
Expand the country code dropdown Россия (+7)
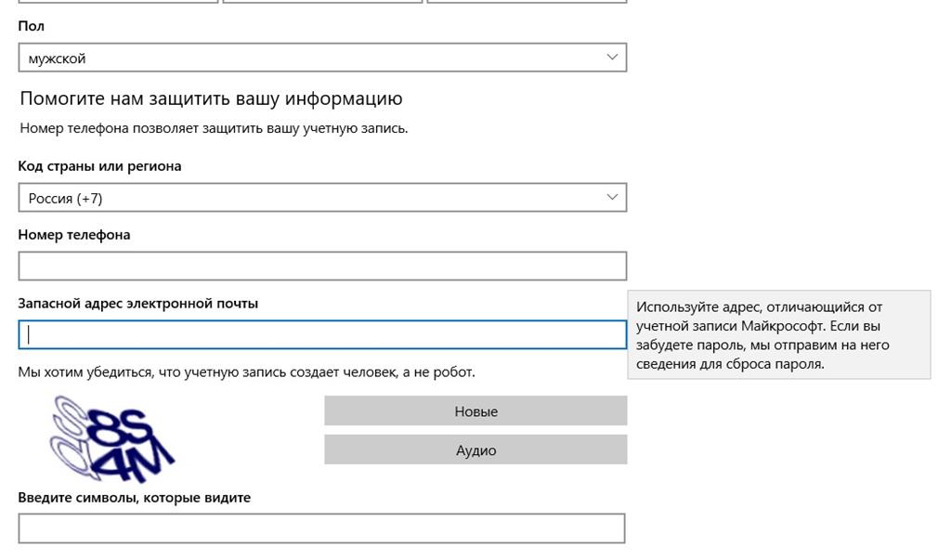click(x=322, y=198)
